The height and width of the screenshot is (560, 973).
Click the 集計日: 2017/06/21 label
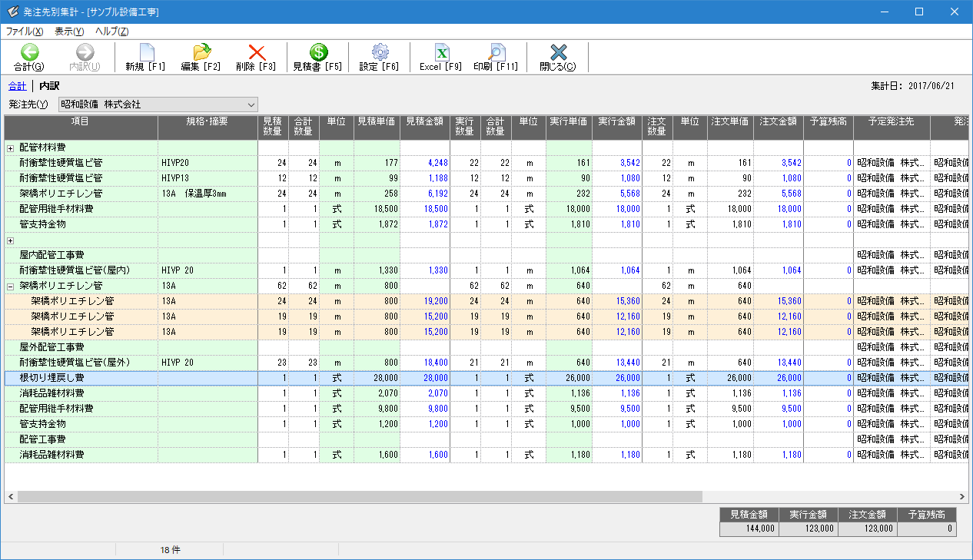(x=913, y=86)
